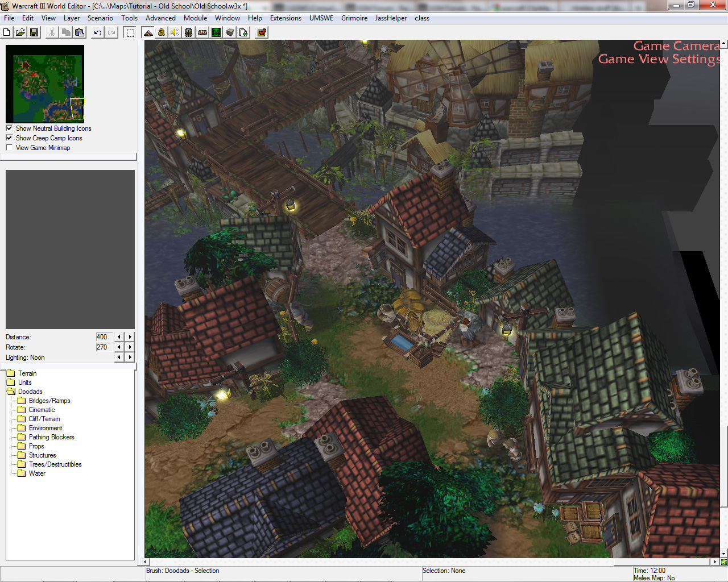Create a new map with the New icon
The image size is (728, 582).
(x=7, y=32)
